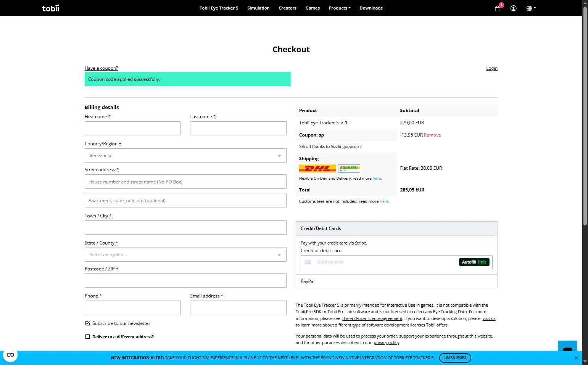Focus the street address field
The image size is (588, 365).
point(185,182)
